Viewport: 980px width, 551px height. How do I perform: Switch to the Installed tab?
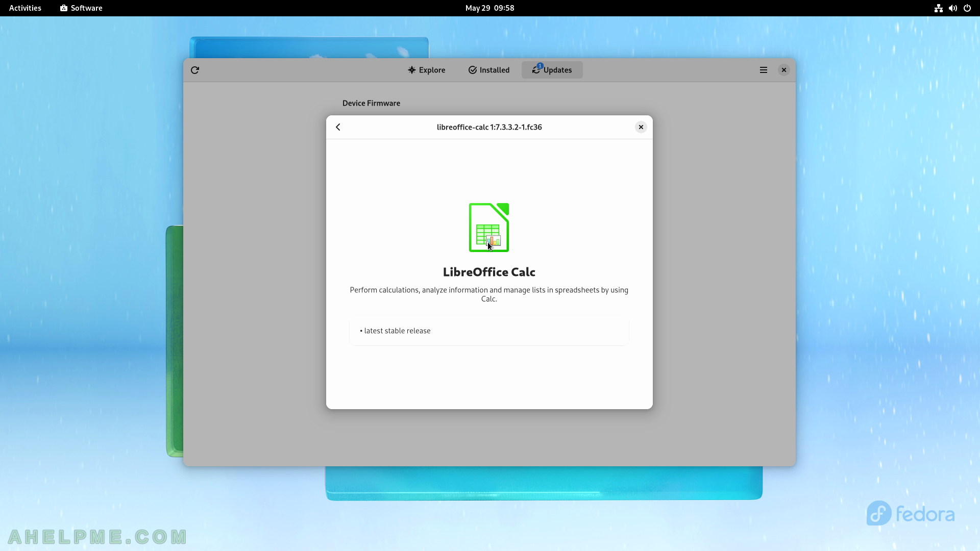(488, 70)
